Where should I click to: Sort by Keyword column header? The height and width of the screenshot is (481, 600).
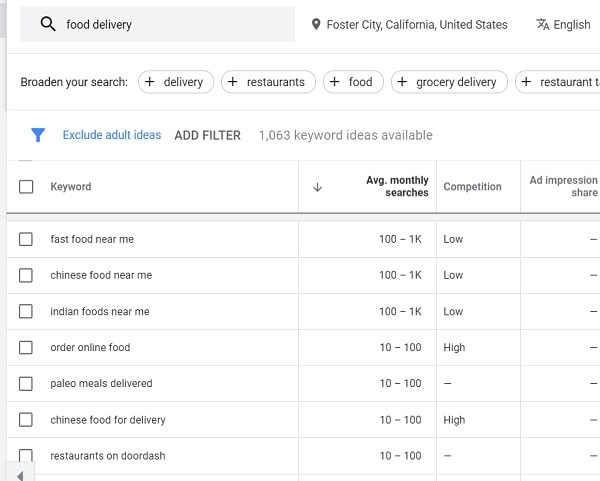pos(71,187)
